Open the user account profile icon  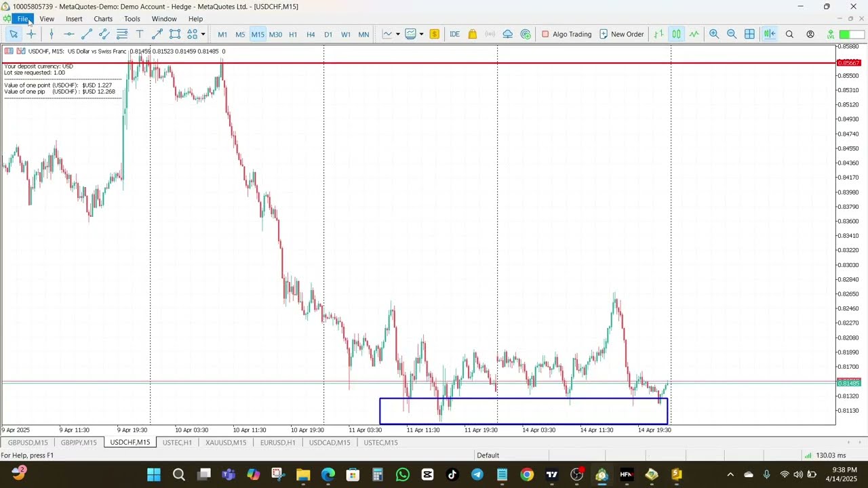[810, 34]
